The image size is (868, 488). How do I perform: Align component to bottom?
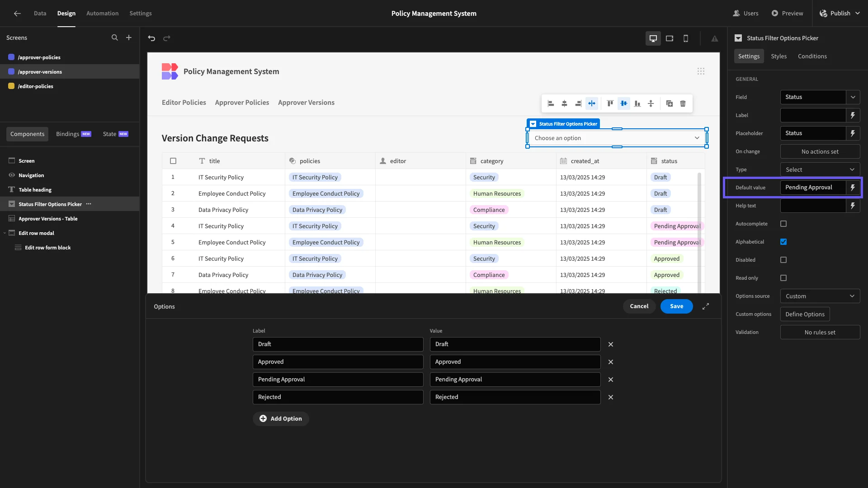pos(637,103)
